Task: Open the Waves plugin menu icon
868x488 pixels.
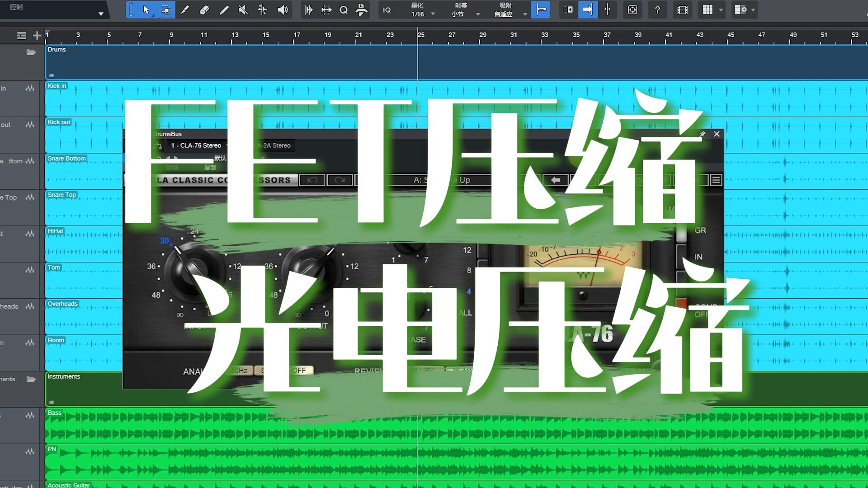Action: click(x=716, y=180)
